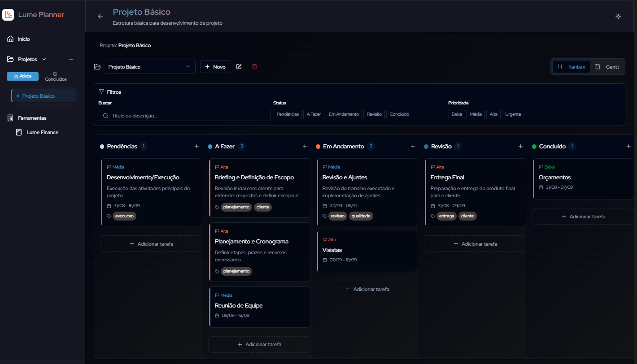Toggle the light/dark theme sun icon

pos(618,16)
